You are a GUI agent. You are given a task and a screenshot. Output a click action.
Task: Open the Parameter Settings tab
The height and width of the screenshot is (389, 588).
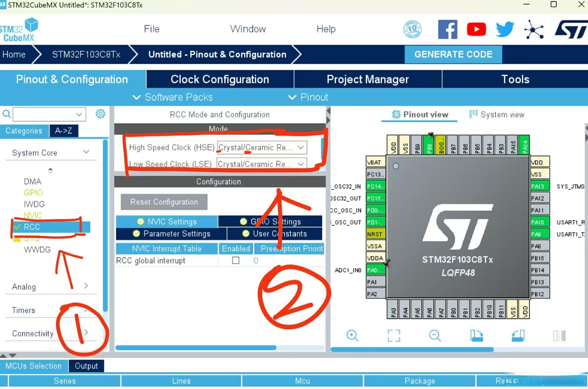click(x=171, y=234)
